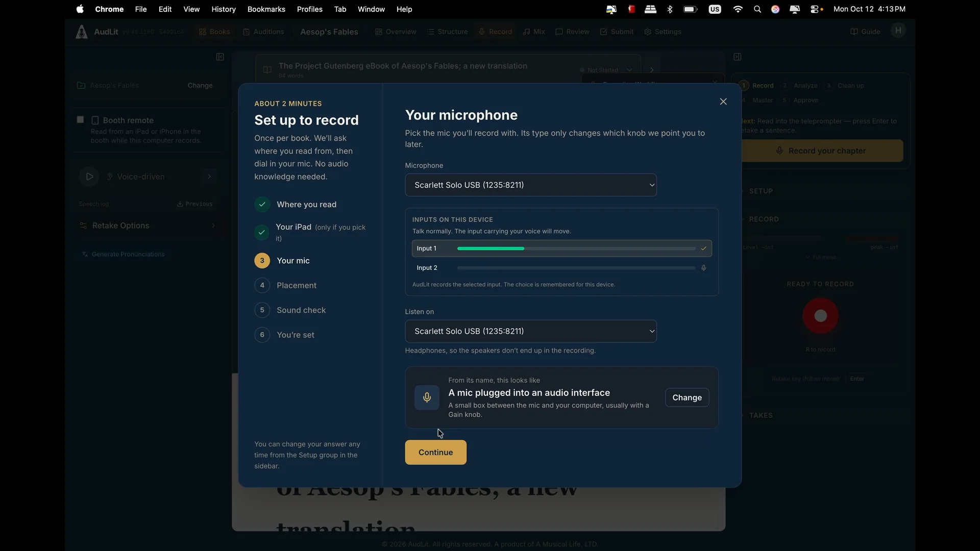
Task: Expand Retake Options
Action: 148,226
